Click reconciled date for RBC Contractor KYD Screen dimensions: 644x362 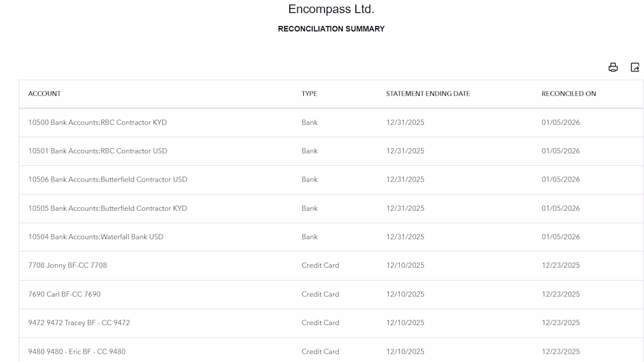pyautogui.click(x=560, y=122)
